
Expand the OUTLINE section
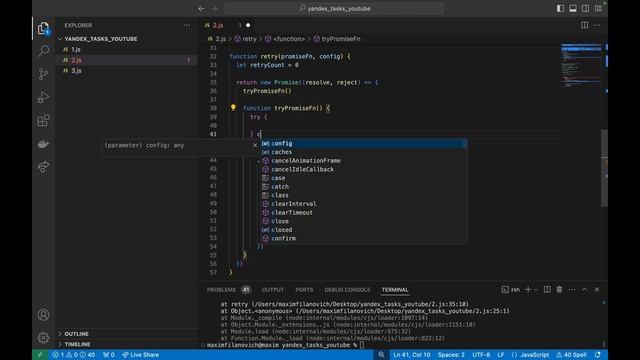point(76,334)
